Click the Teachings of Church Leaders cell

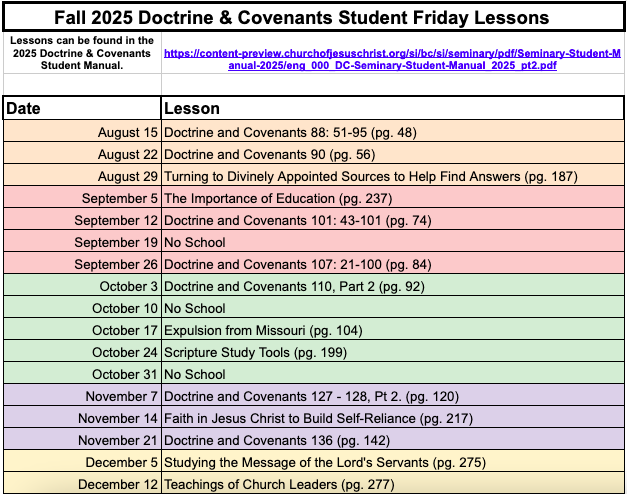pos(393,483)
